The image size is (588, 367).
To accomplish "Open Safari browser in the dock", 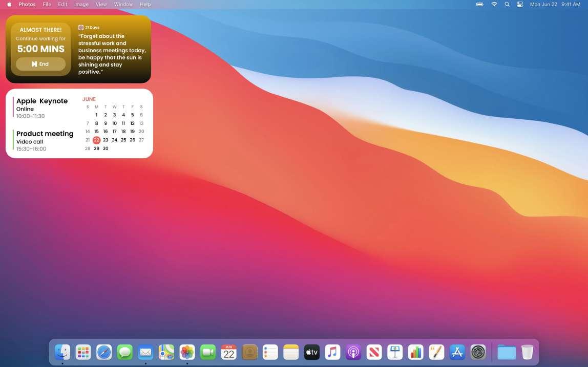I will (104, 352).
